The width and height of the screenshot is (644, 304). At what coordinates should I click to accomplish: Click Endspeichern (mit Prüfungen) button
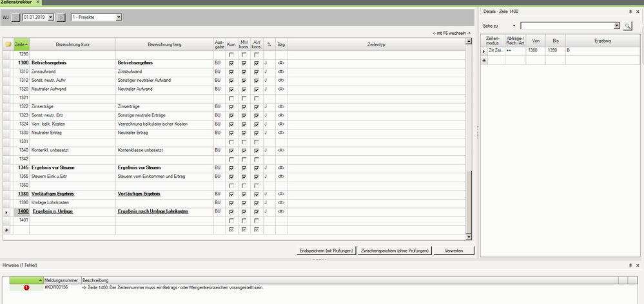click(x=326, y=251)
